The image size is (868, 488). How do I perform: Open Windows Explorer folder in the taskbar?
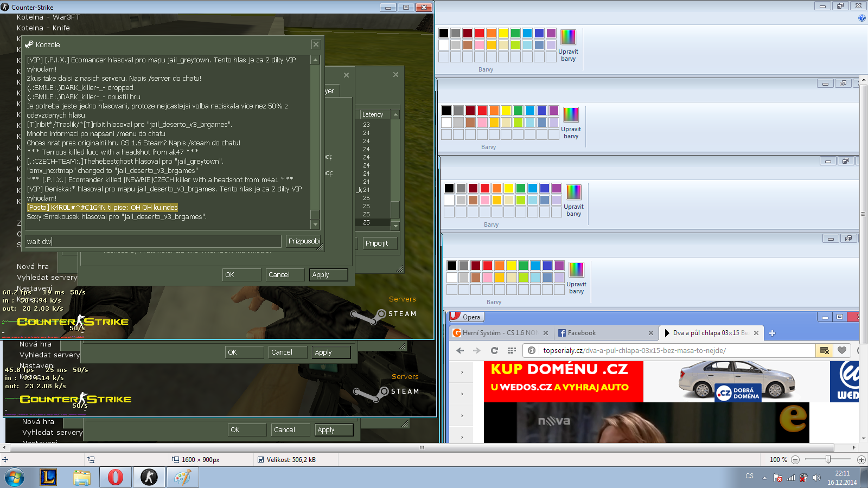click(82, 477)
